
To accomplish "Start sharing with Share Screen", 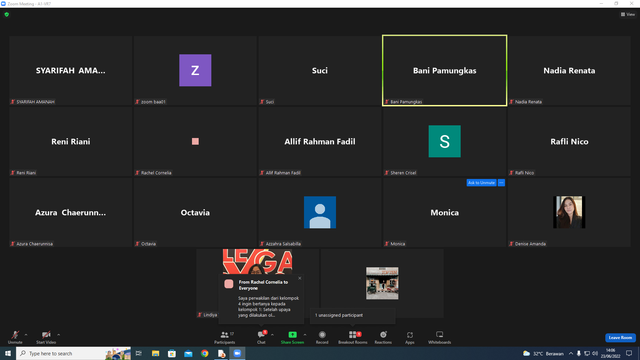I will 292,337.
